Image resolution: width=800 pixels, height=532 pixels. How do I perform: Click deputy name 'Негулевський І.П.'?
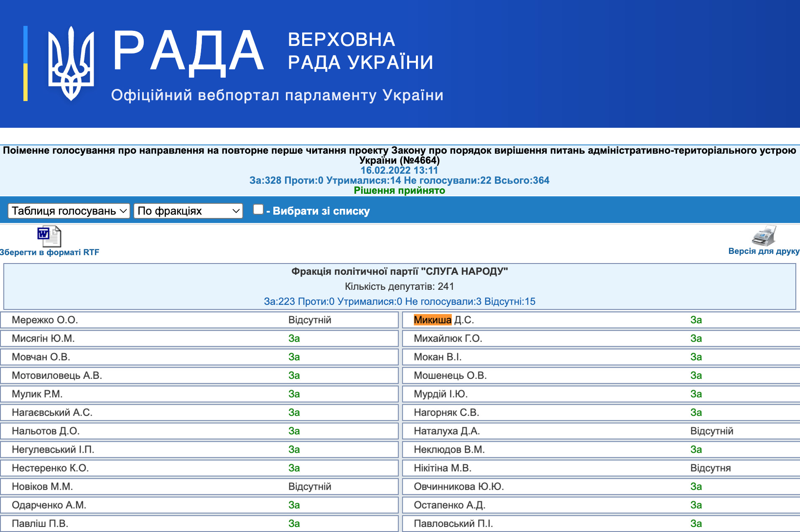pyautogui.click(x=53, y=449)
